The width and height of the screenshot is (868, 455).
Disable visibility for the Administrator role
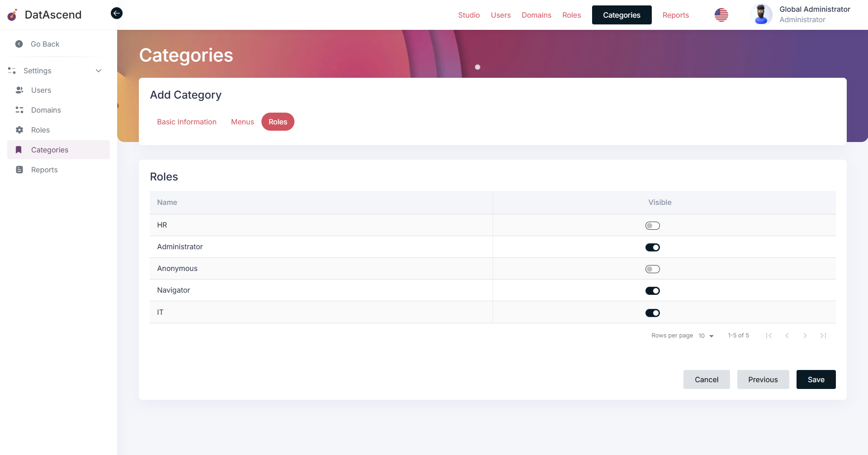(x=652, y=247)
